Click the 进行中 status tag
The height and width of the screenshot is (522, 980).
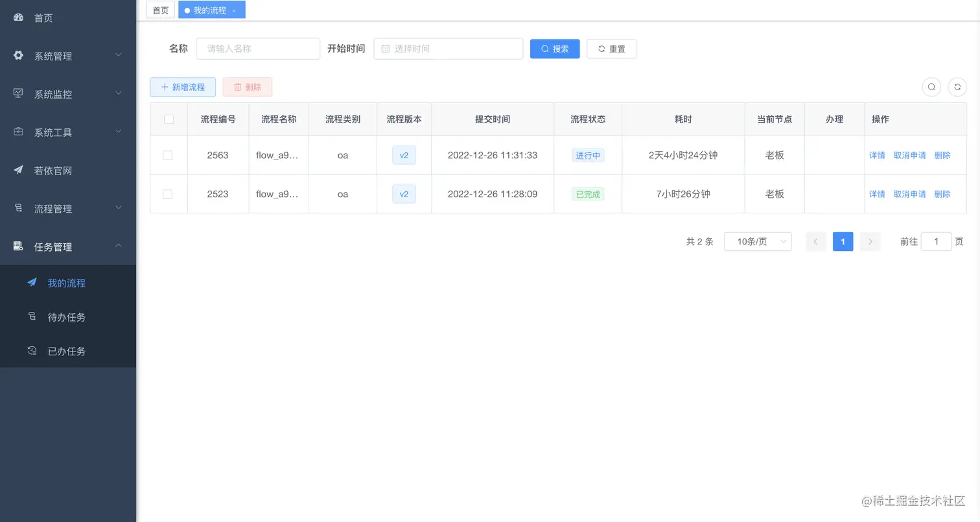[588, 156]
